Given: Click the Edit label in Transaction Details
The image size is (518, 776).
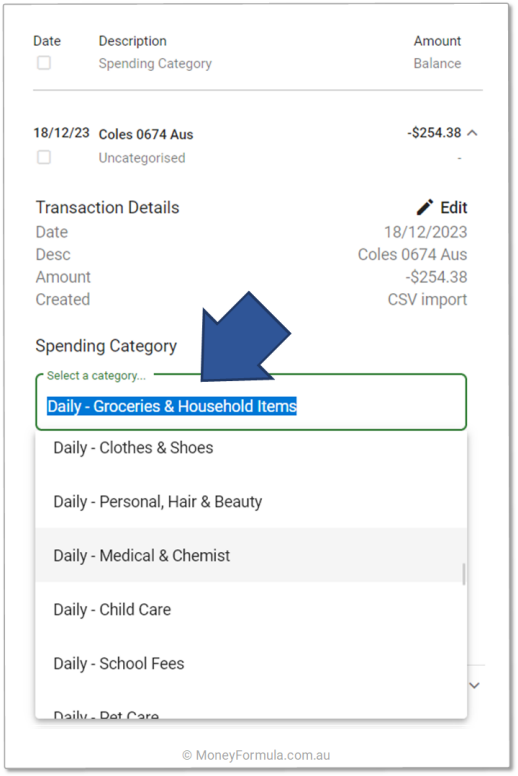Looking at the screenshot, I should [454, 207].
